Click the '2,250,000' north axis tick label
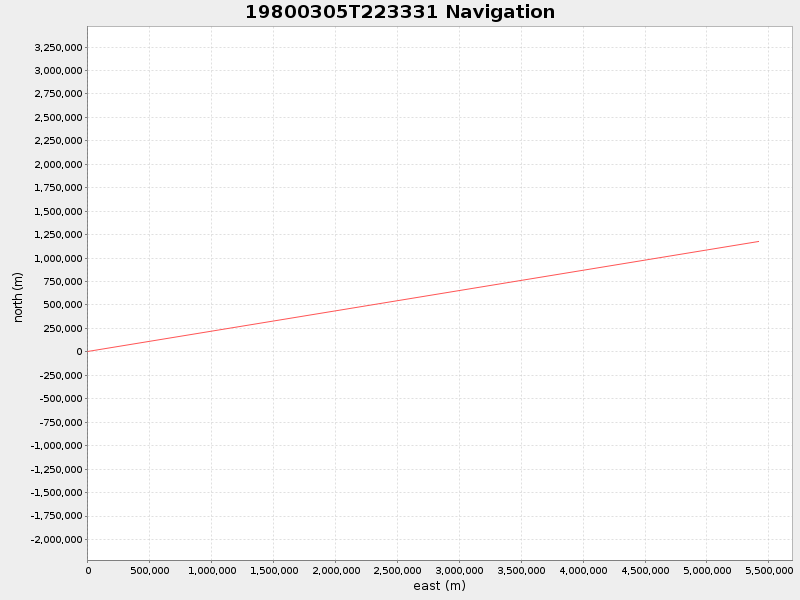 (x=58, y=141)
